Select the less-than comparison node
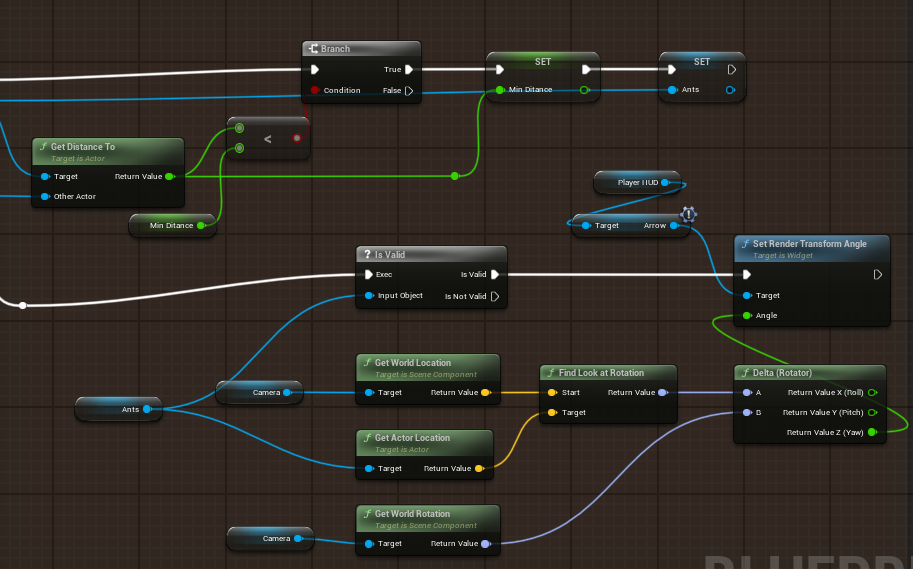Image resolution: width=913 pixels, height=569 pixels. [x=268, y=139]
